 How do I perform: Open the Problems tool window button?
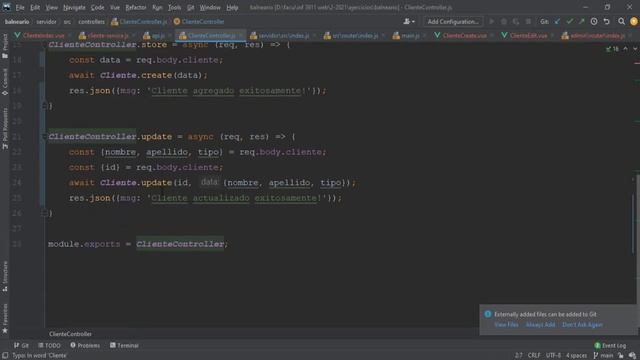point(85,345)
